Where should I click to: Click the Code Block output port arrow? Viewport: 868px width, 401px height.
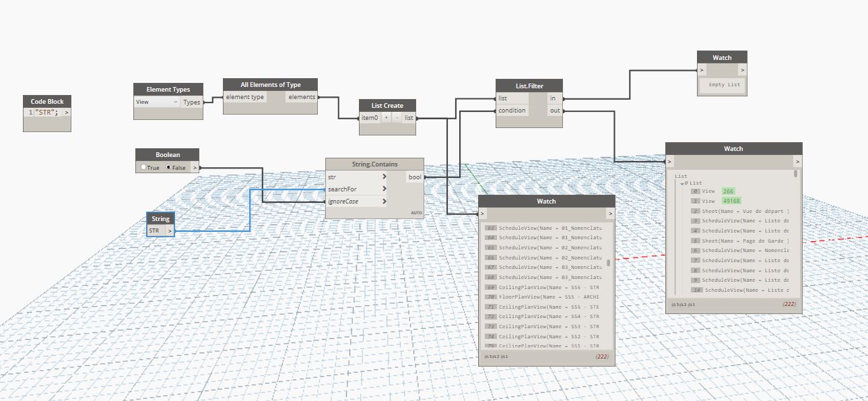point(67,113)
